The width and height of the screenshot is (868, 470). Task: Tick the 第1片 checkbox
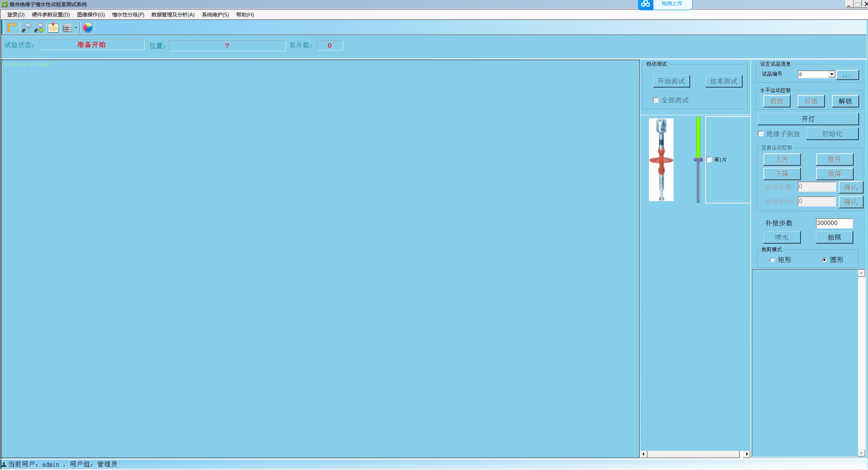tap(709, 160)
